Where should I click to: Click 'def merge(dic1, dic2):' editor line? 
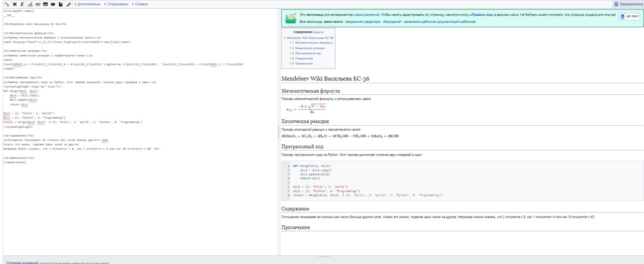point(21,91)
